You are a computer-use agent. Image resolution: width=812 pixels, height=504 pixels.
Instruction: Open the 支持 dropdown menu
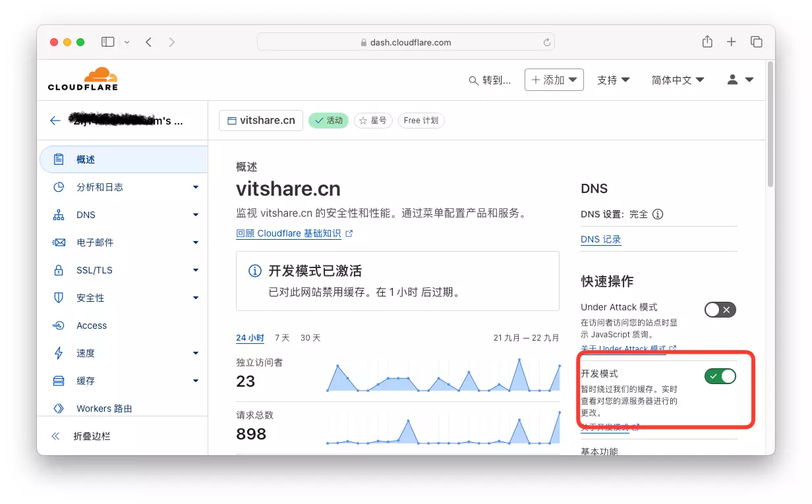(613, 80)
